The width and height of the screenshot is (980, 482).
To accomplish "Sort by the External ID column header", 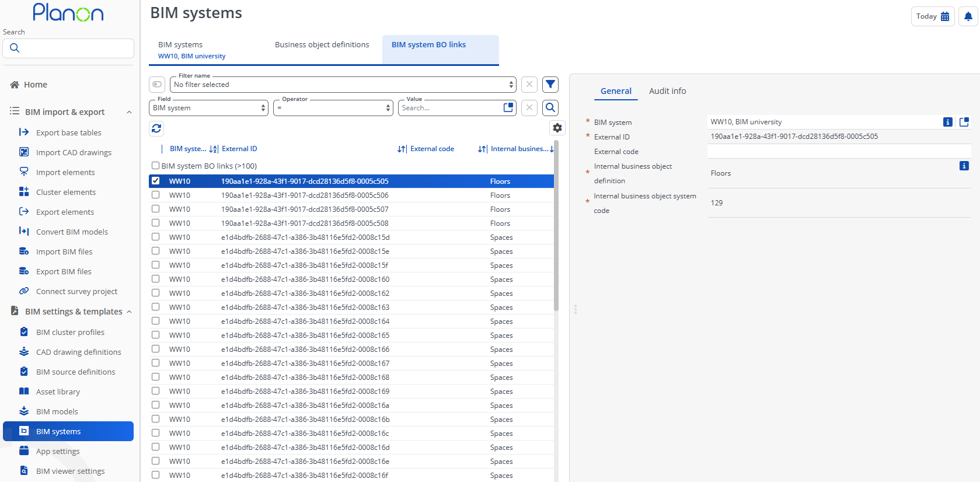I will point(239,149).
